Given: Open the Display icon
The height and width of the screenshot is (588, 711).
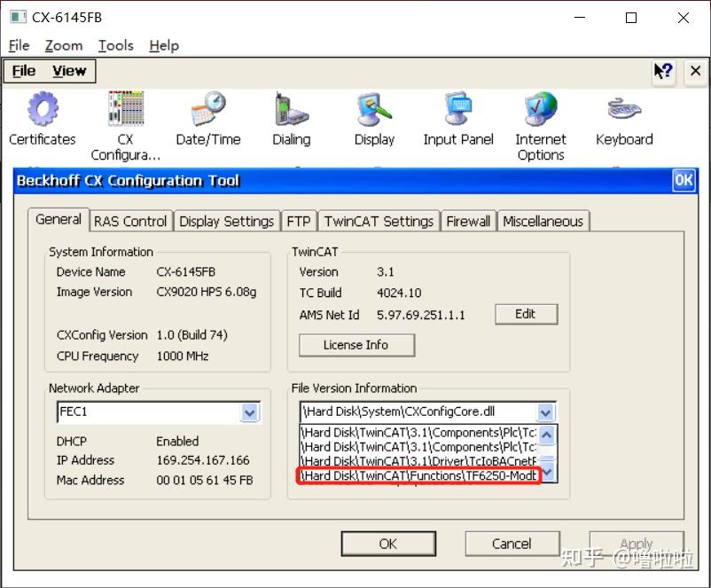Looking at the screenshot, I should point(374,119).
